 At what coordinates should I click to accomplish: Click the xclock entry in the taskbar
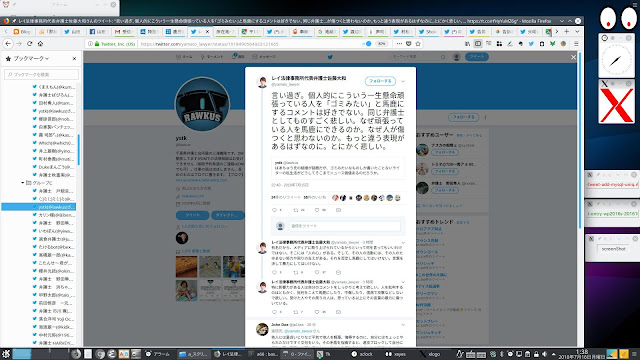(362, 354)
